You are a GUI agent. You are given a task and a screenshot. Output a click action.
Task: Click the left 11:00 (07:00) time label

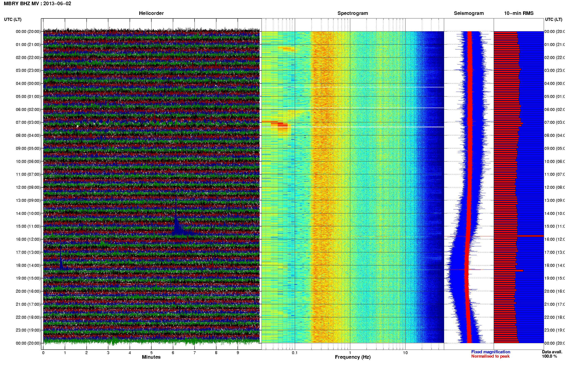pos(28,174)
